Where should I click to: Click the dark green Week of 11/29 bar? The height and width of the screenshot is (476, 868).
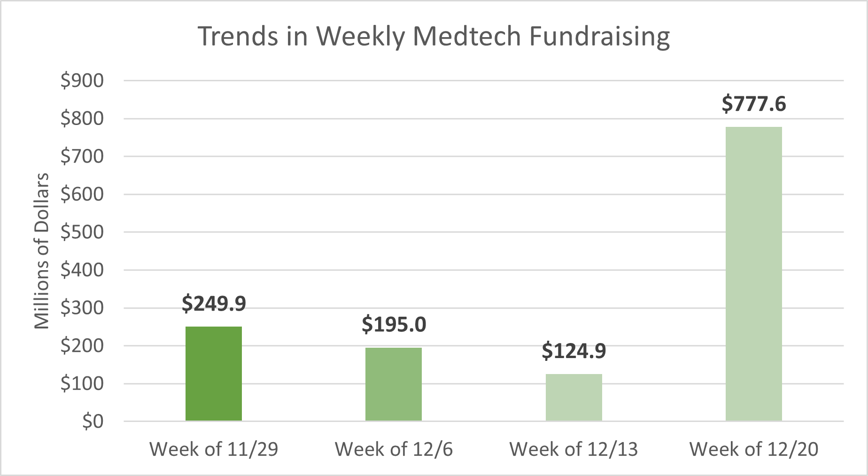214,374
